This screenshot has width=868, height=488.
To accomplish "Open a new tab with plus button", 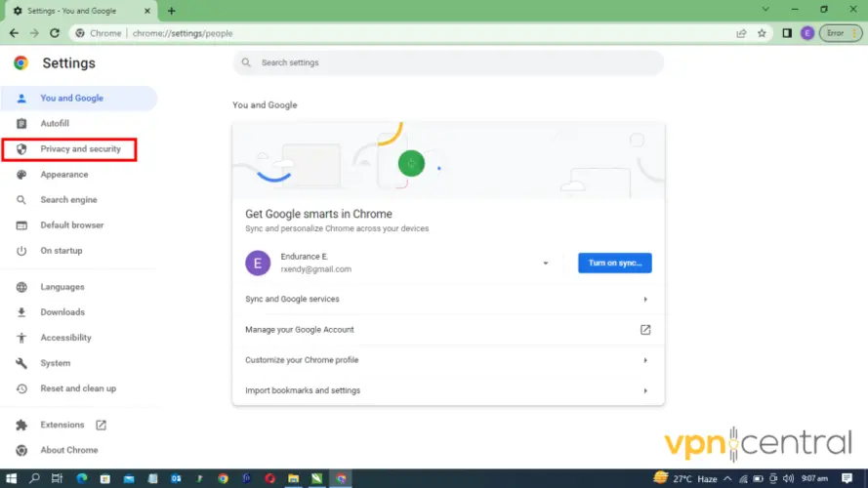I will (x=171, y=11).
